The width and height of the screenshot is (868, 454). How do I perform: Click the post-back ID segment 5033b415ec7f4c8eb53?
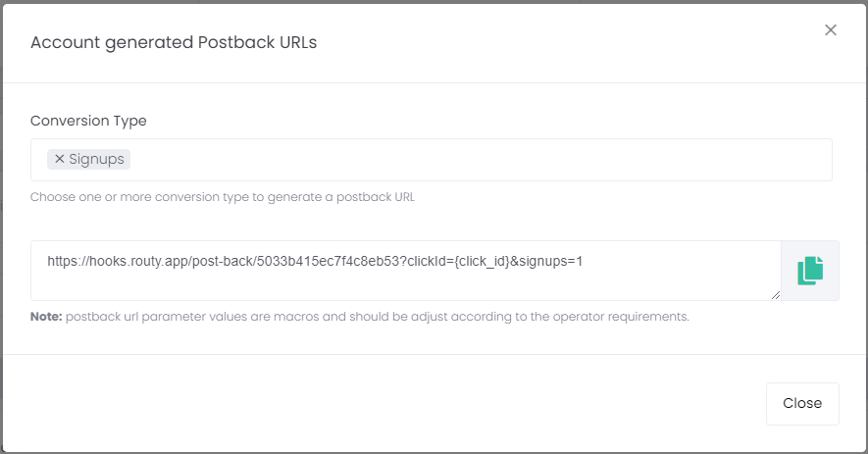click(328, 262)
